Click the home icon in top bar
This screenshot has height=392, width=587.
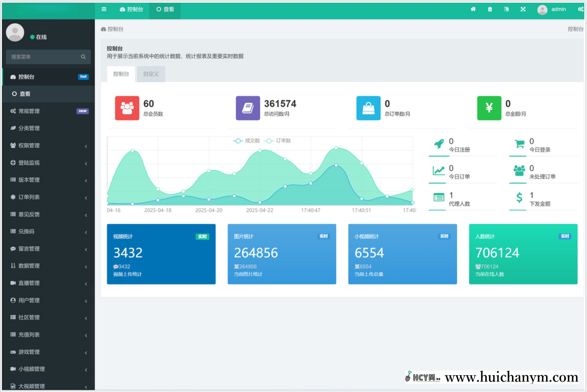[x=473, y=9]
